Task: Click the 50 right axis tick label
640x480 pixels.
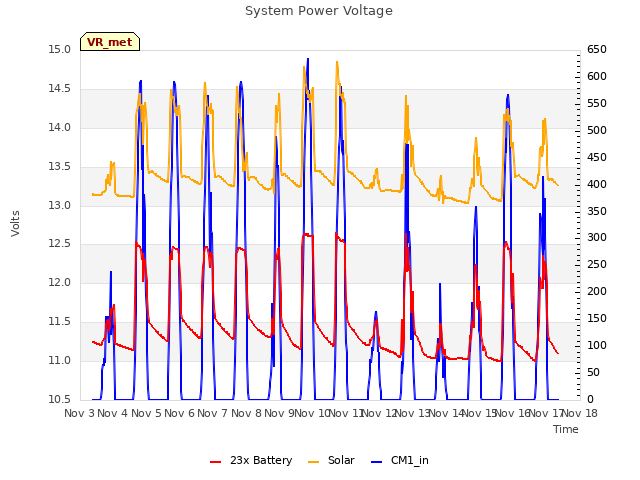Action: (x=593, y=372)
